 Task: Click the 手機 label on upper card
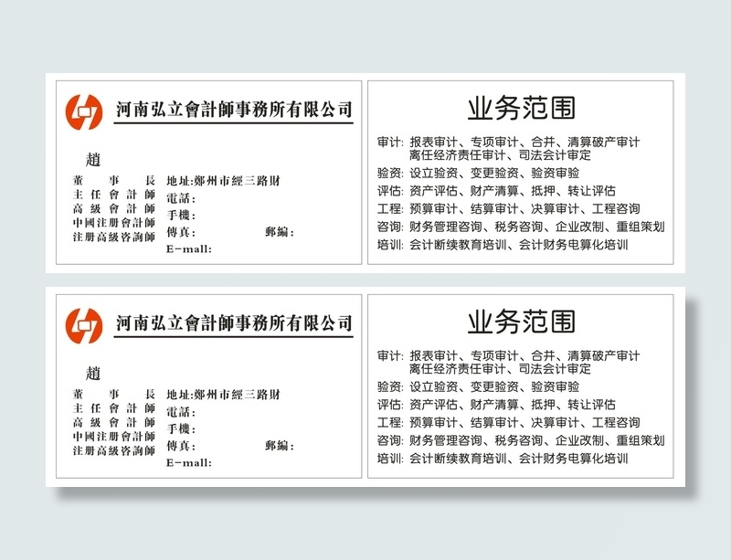point(181,215)
